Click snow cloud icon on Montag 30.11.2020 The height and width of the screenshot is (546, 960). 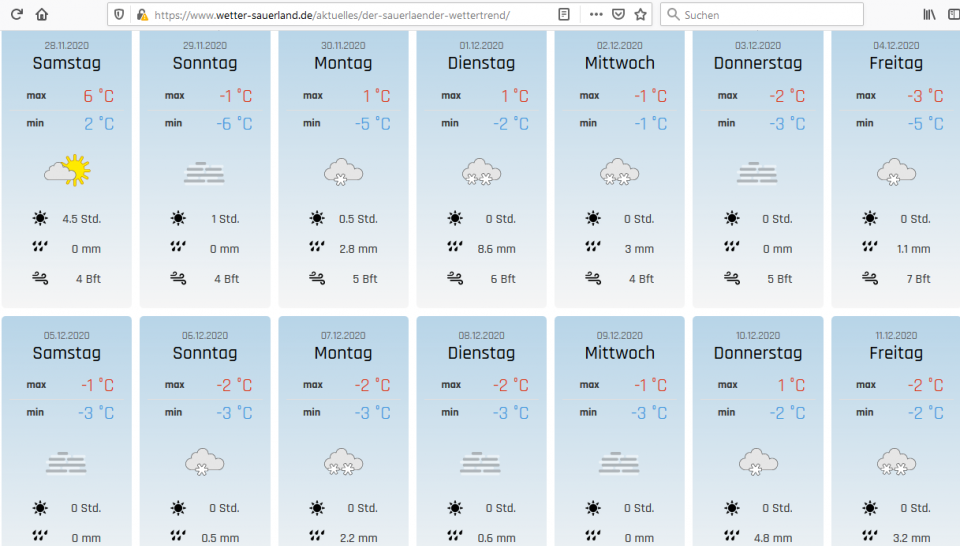343,171
